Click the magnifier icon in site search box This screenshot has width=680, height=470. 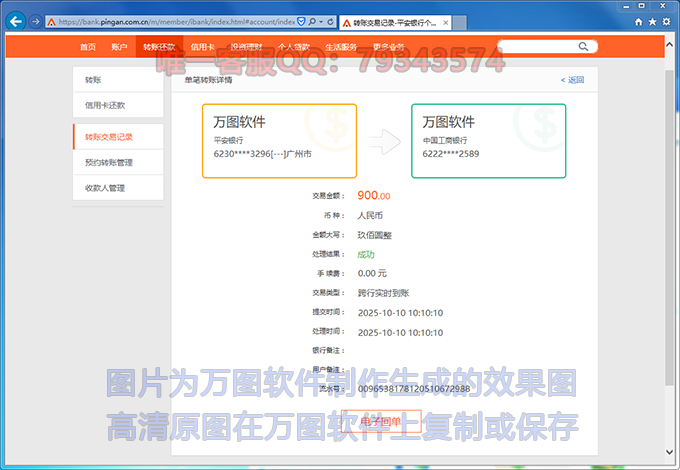click(584, 46)
